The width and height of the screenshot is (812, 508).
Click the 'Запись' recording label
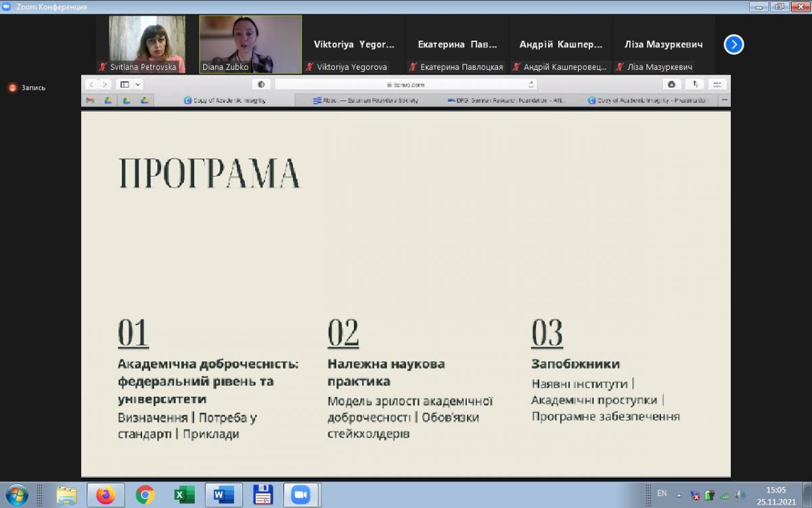(33, 87)
